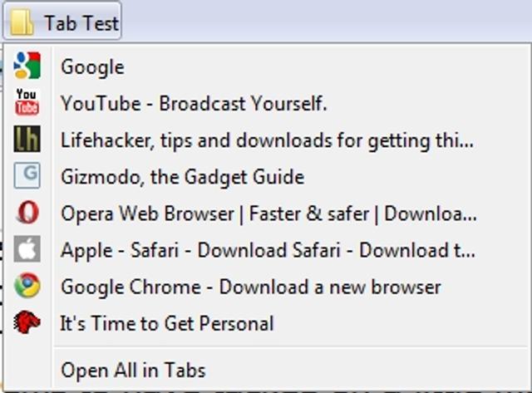The height and width of the screenshot is (393, 532).
Task: Click the yellow Tab Test folder icon
Action: pos(21,22)
